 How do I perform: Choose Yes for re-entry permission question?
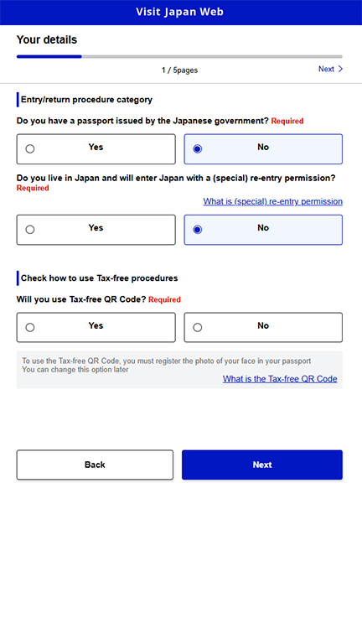[x=96, y=230]
